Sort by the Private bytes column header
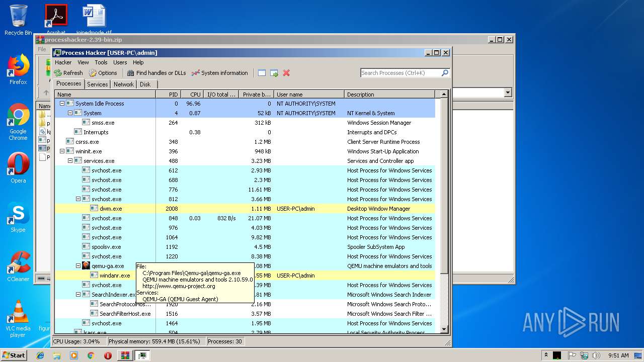Viewport: 644px width, 362px height. pyautogui.click(x=256, y=94)
